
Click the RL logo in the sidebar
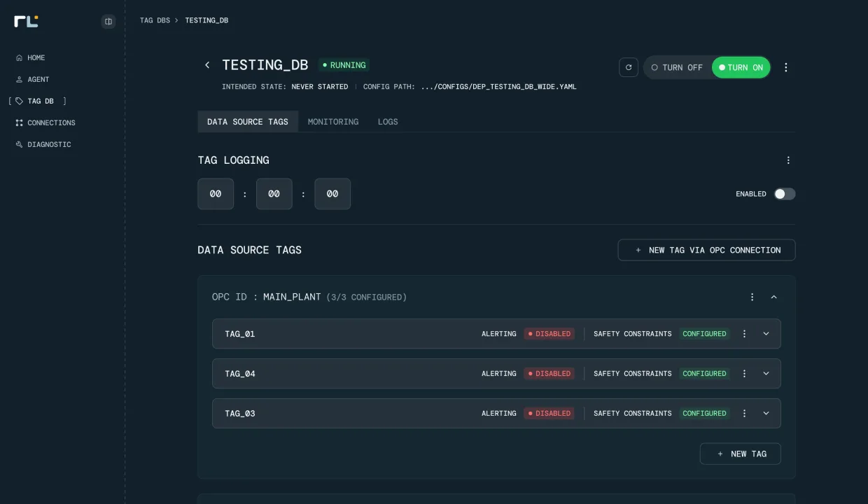(x=26, y=21)
